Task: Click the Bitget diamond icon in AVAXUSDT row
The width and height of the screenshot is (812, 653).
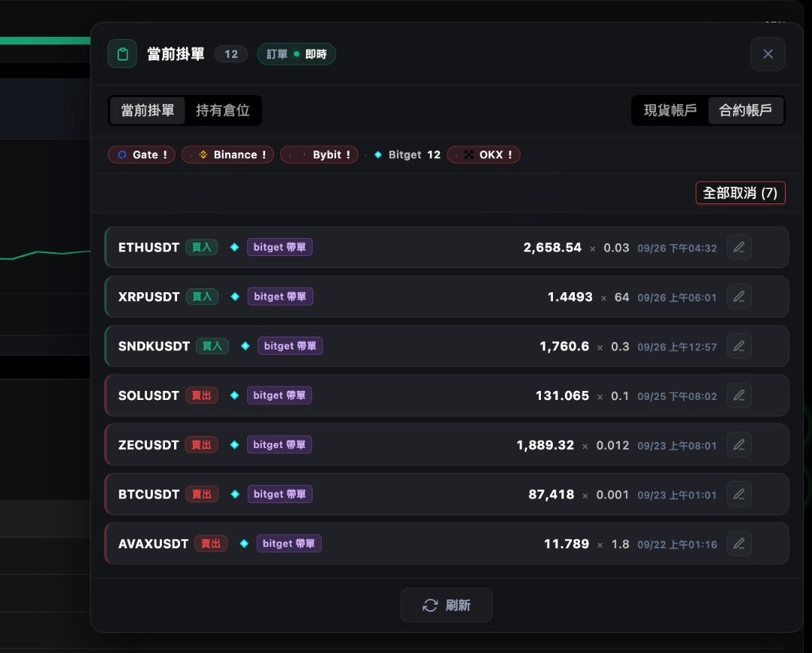Action: click(244, 544)
